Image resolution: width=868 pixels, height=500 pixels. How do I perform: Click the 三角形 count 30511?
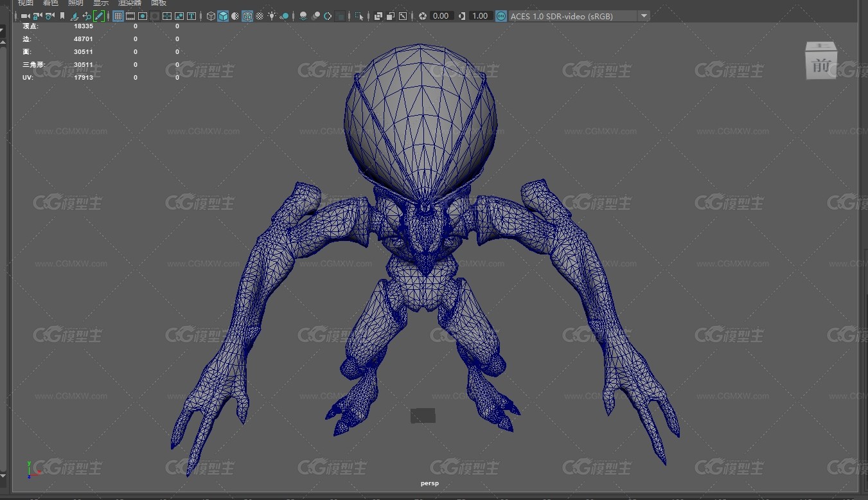click(x=84, y=65)
